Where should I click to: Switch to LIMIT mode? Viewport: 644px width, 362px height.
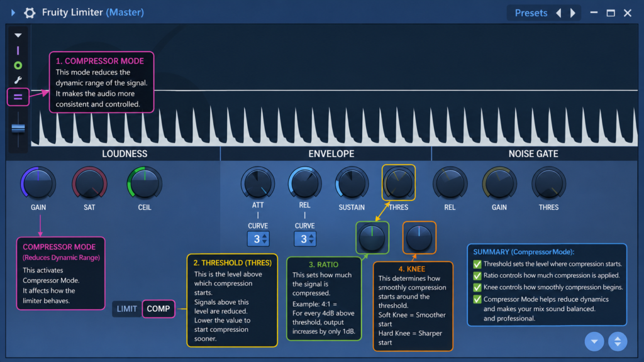(x=127, y=309)
